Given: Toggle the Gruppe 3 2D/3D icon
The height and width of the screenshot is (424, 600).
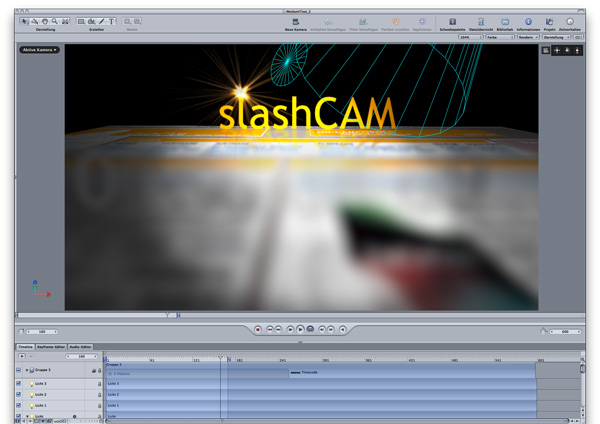Looking at the screenshot, I should click(94, 370).
